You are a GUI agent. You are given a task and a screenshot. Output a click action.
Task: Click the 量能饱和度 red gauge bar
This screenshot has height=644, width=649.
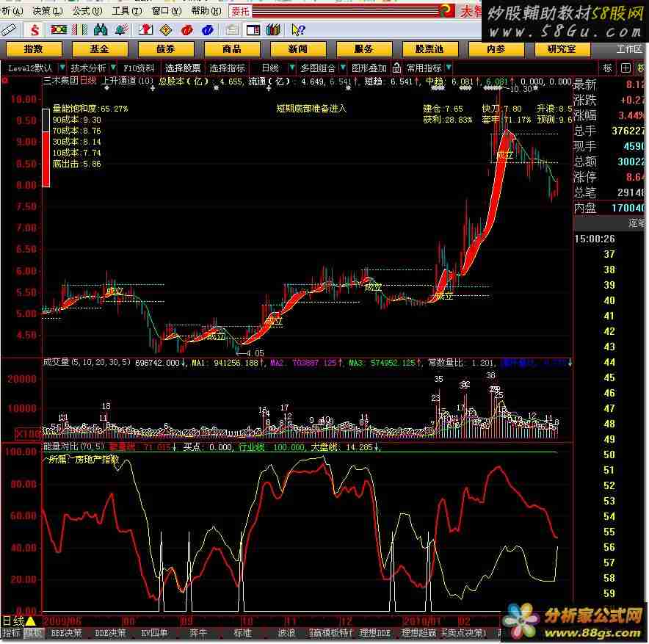46,148
